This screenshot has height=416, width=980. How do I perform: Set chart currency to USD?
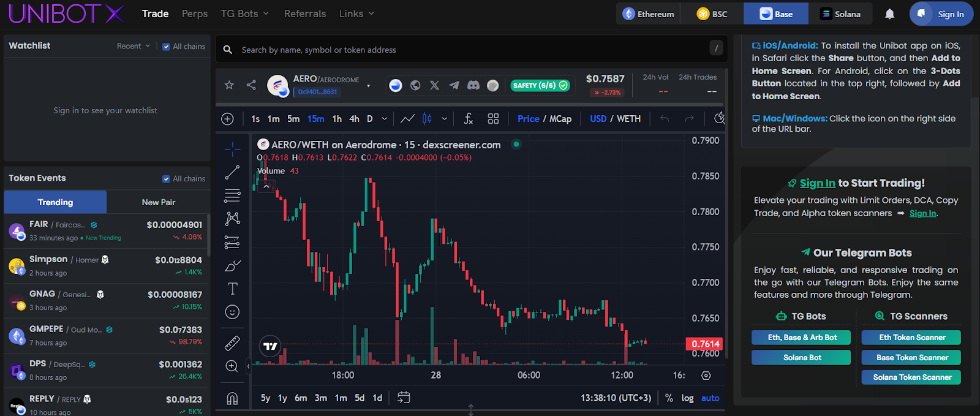[598, 119]
